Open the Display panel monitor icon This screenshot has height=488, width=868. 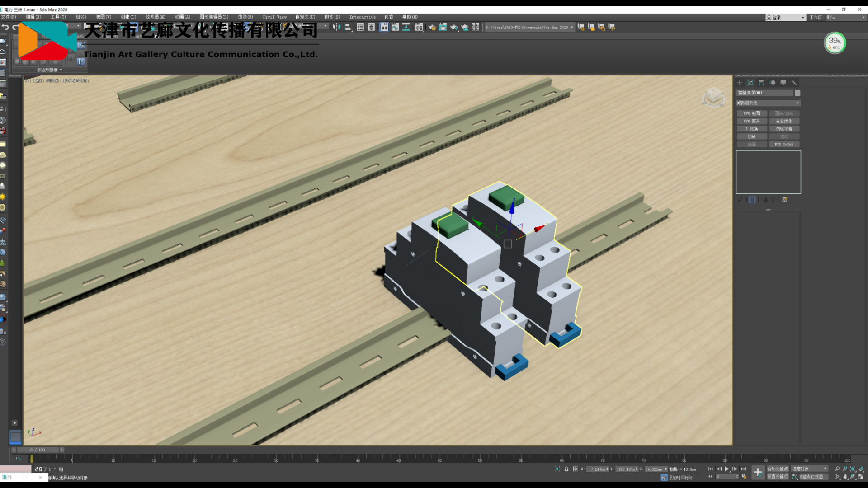[x=783, y=83]
